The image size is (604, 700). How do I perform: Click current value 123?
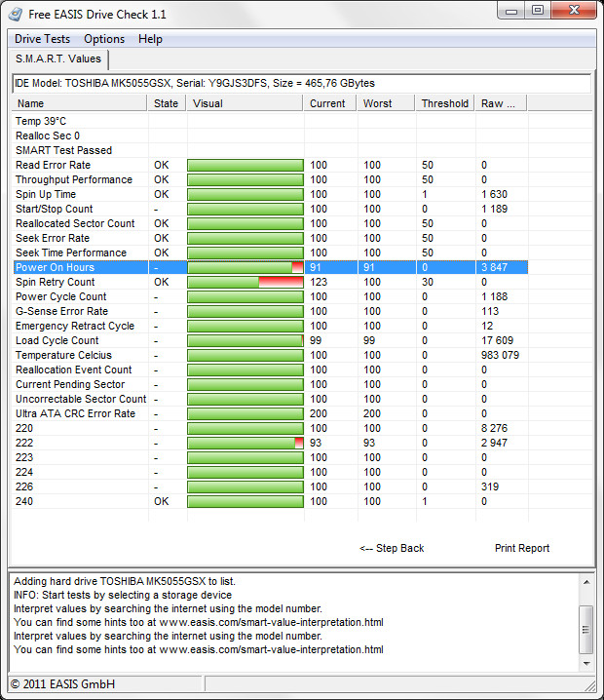pyautogui.click(x=319, y=282)
